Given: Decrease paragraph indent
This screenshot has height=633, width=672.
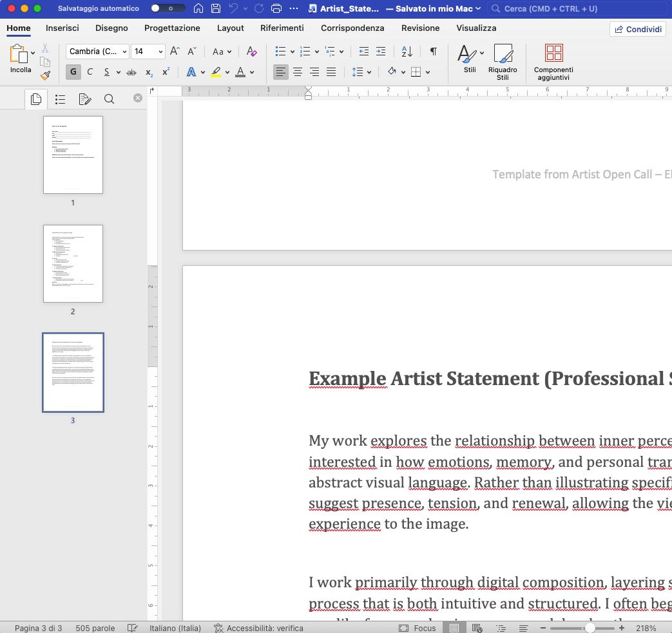Looking at the screenshot, I should (364, 52).
